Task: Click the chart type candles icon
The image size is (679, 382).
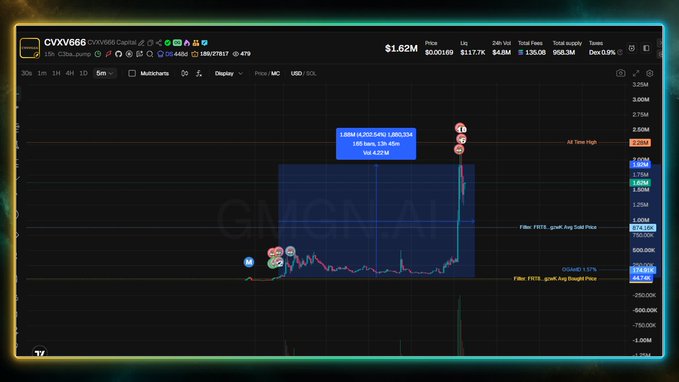Action: tap(184, 73)
